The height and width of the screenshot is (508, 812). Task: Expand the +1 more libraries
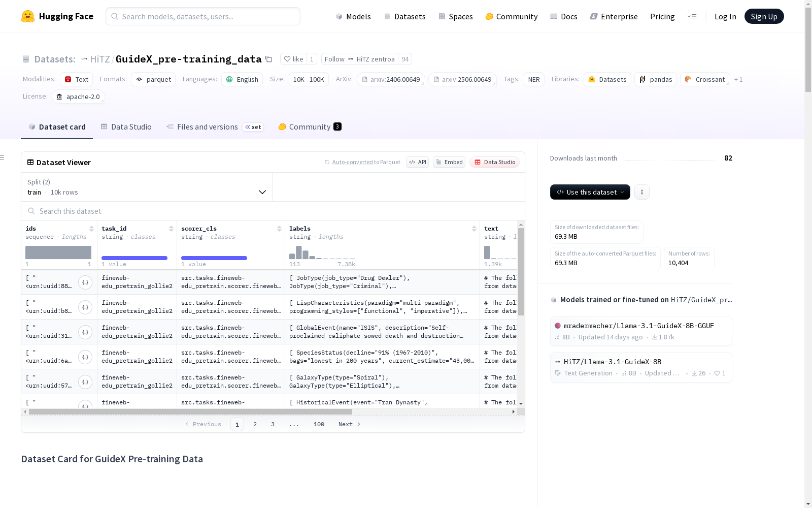point(738,79)
